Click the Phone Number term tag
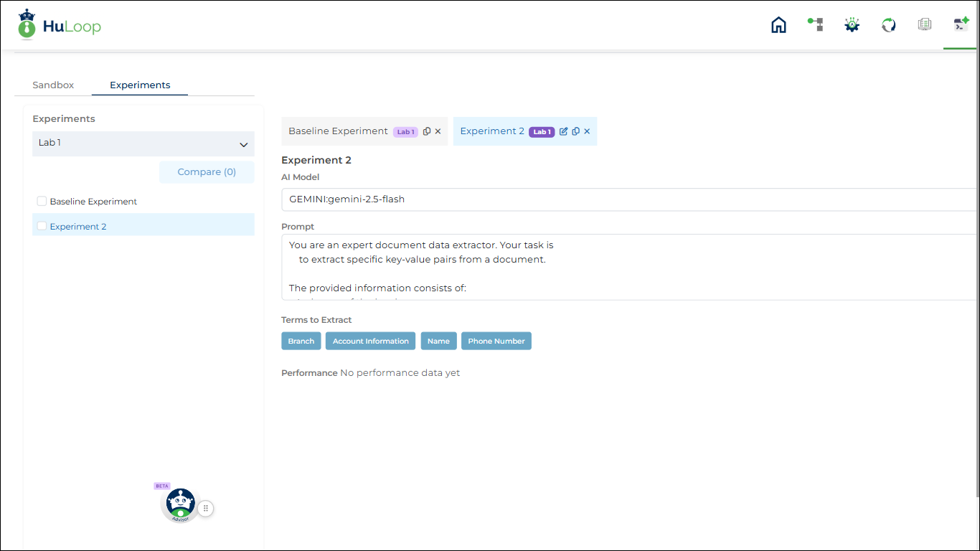 (x=496, y=341)
